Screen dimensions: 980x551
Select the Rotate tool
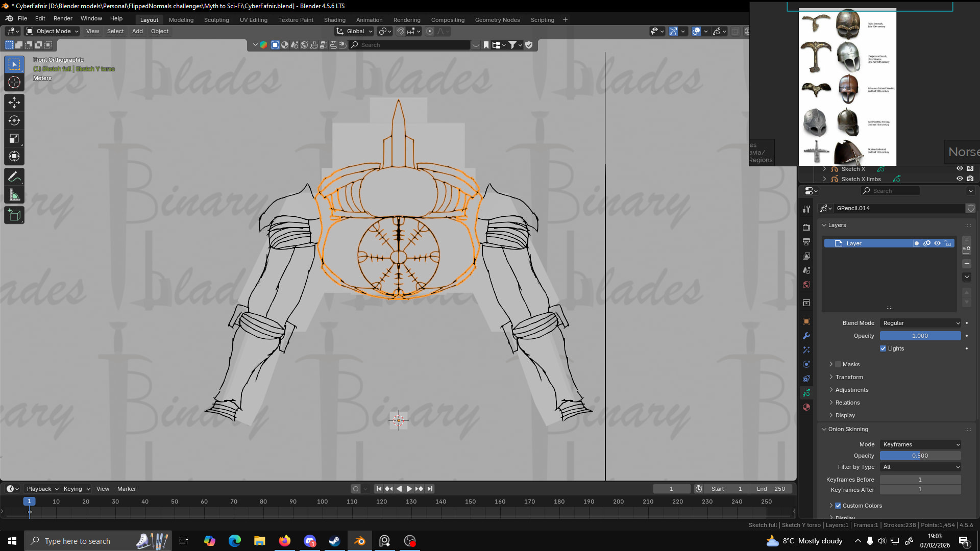[14, 120]
